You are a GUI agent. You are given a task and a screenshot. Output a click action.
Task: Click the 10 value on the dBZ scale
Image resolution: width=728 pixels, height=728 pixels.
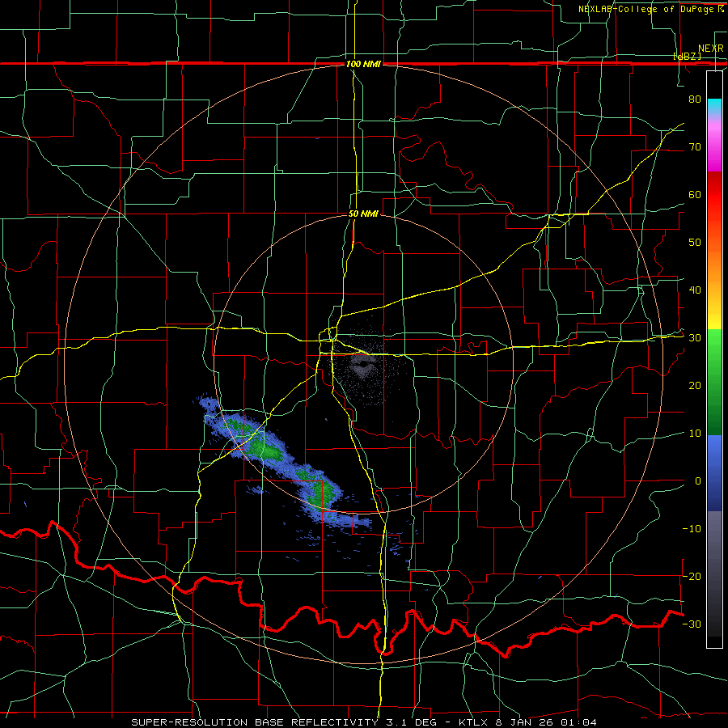(695, 434)
